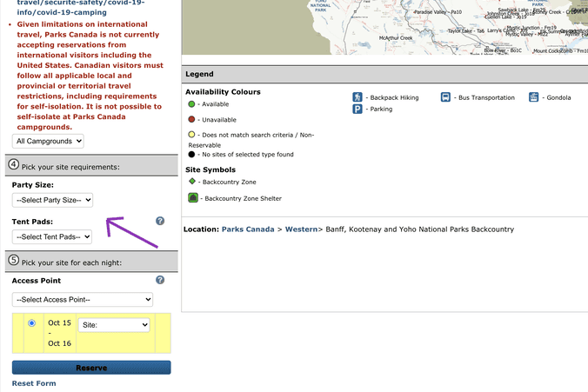
Task: Expand the Select Tent Pads dropdown
Action: pyautogui.click(x=52, y=236)
